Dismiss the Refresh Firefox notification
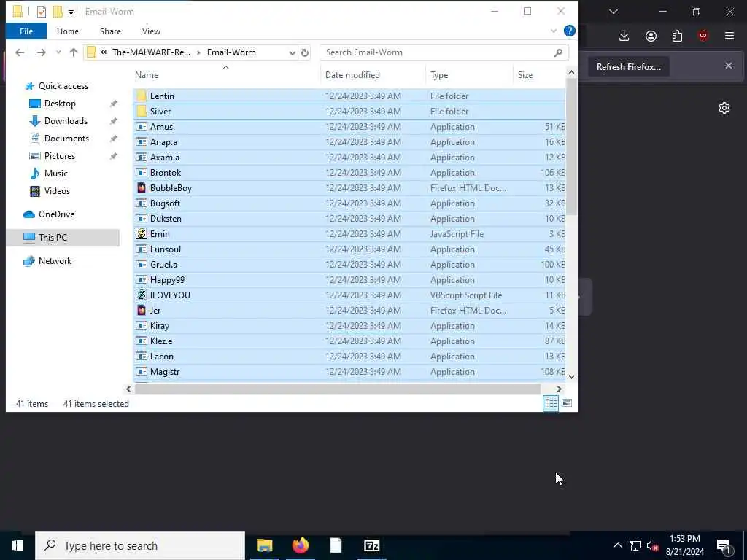Viewport: 747px width, 560px height. tap(729, 66)
